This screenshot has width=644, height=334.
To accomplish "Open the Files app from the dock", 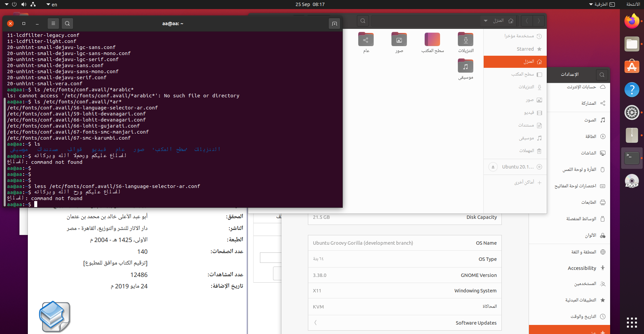I will pos(632,44).
